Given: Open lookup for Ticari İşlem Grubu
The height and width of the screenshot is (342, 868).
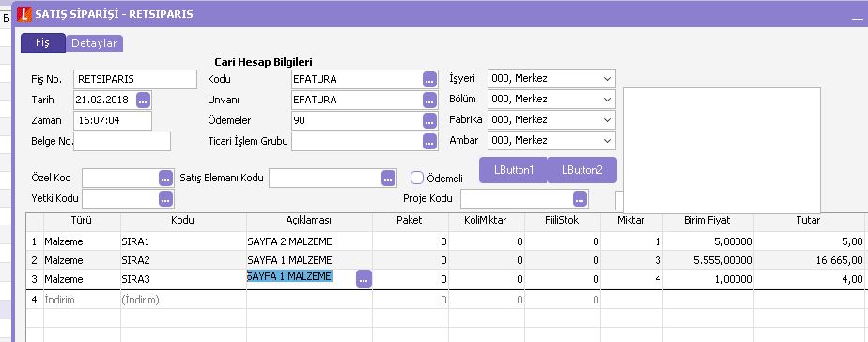Looking at the screenshot, I should tap(429, 141).
